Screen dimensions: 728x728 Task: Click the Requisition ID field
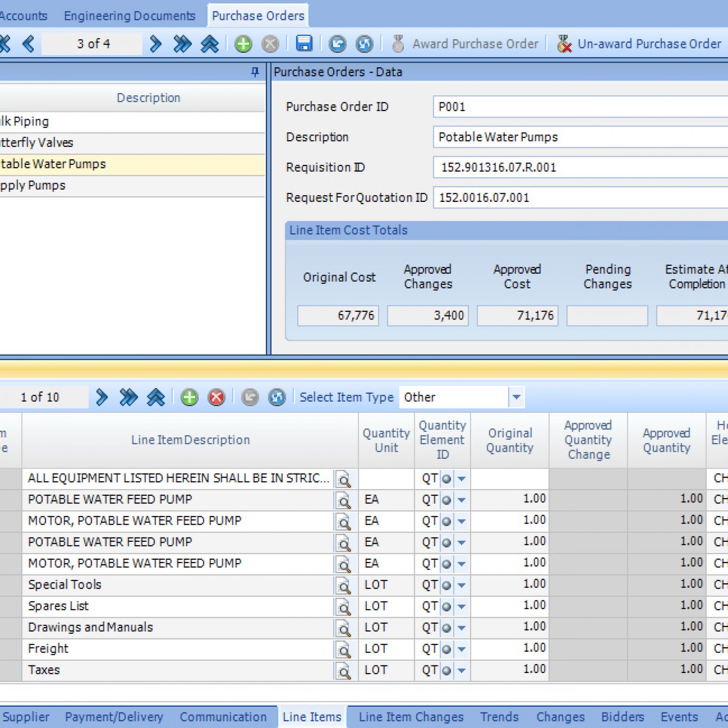pos(581,167)
